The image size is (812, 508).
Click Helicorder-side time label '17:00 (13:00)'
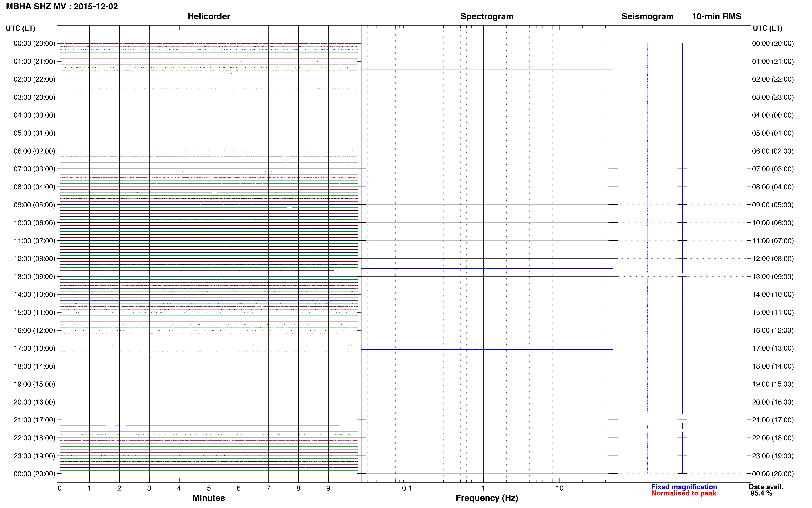click(x=34, y=348)
